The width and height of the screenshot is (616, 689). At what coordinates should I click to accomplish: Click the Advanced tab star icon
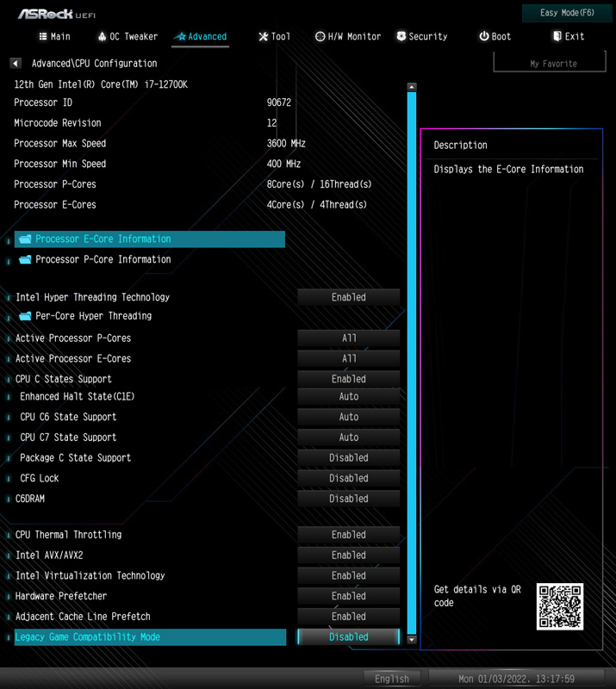point(181,36)
